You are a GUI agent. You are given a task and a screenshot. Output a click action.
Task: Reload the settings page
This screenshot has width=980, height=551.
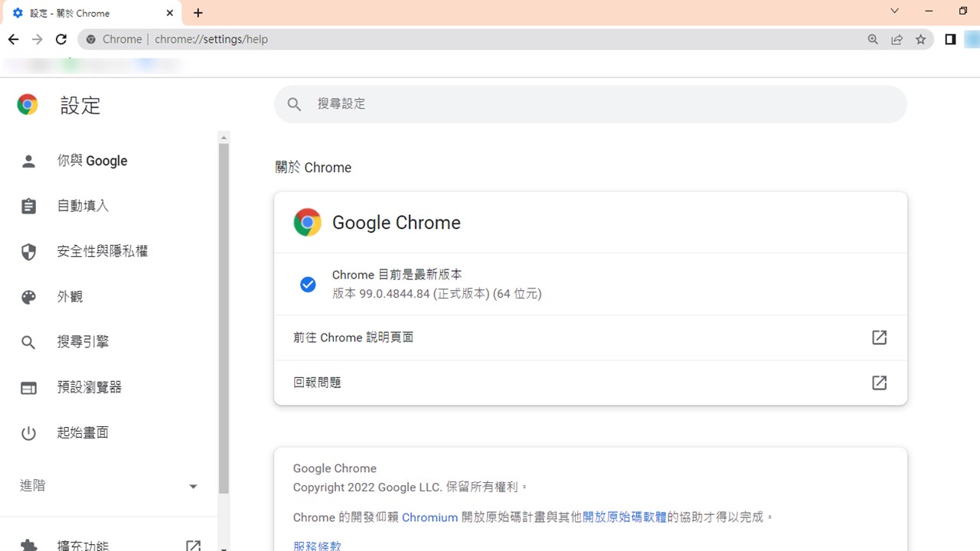pos(61,39)
